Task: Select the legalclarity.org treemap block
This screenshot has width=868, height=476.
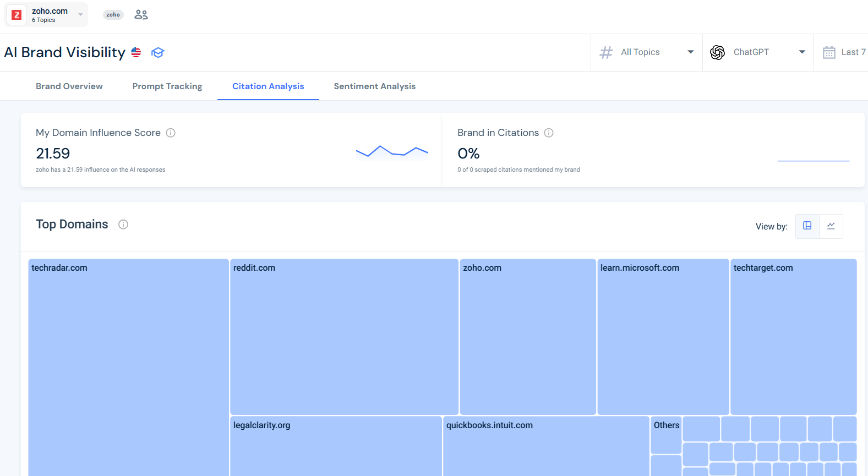Action: tap(336, 446)
